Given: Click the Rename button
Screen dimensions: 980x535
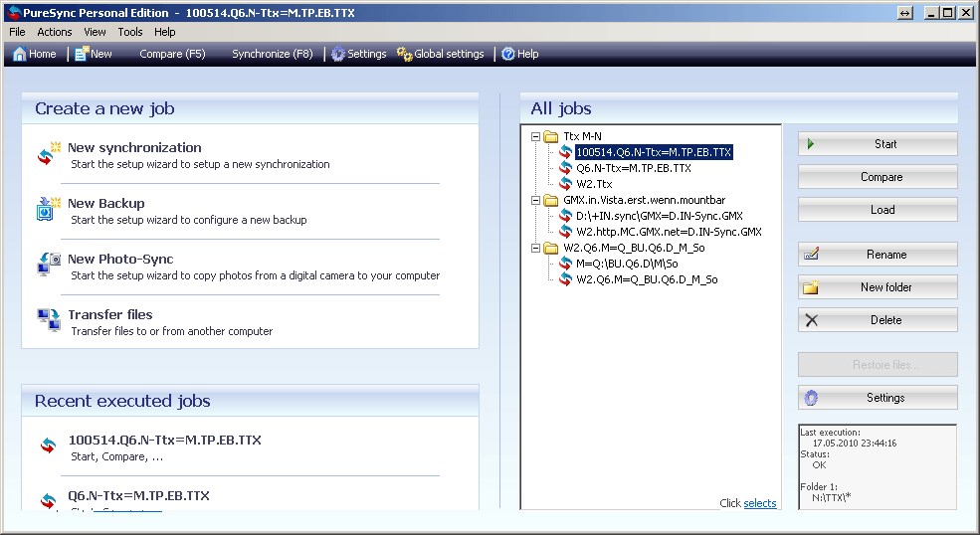Looking at the screenshot, I should (878, 255).
